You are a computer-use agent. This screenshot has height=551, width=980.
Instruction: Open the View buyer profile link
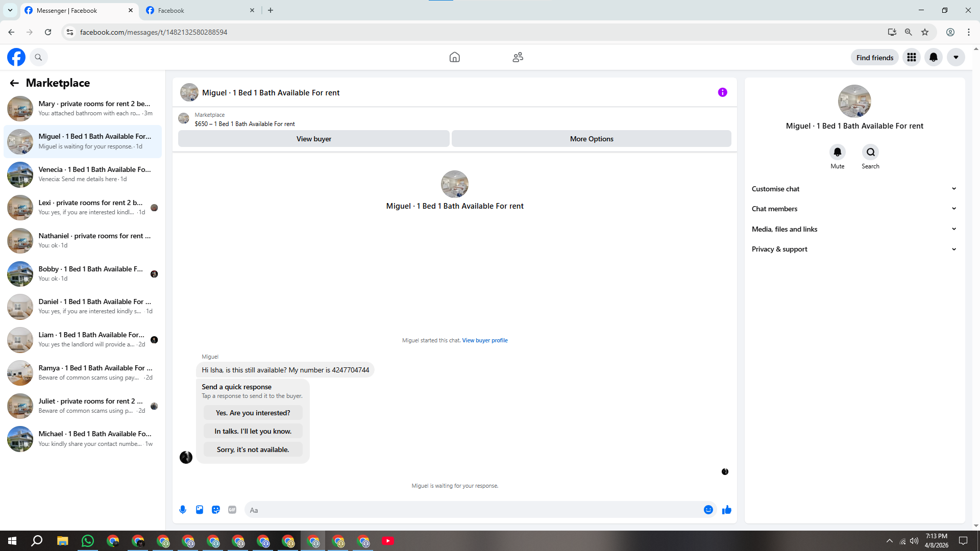point(484,340)
